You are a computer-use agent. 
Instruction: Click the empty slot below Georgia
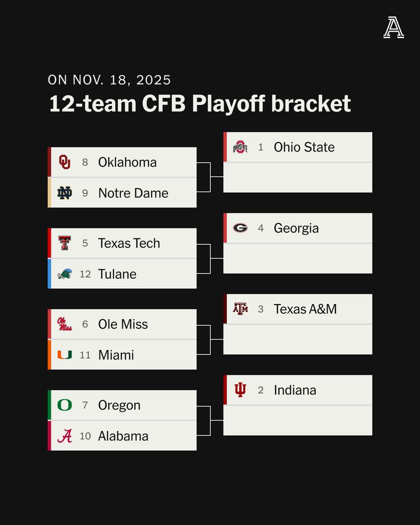[x=298, y=258]
